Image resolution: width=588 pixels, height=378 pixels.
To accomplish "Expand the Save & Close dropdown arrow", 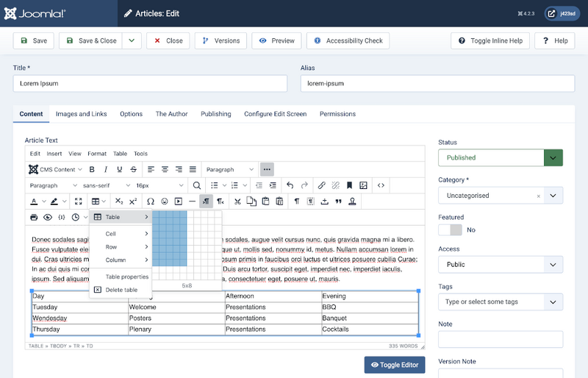I will point(132,40).
